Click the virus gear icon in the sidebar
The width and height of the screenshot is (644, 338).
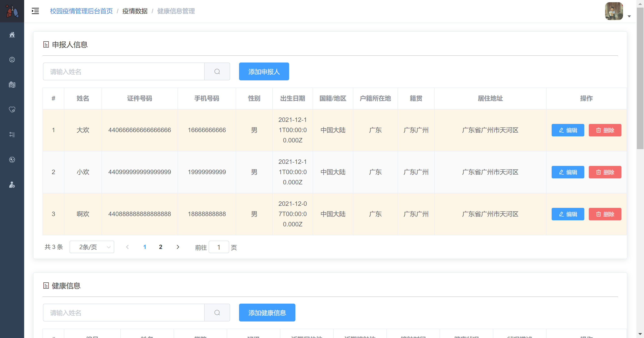coord(12,160)
